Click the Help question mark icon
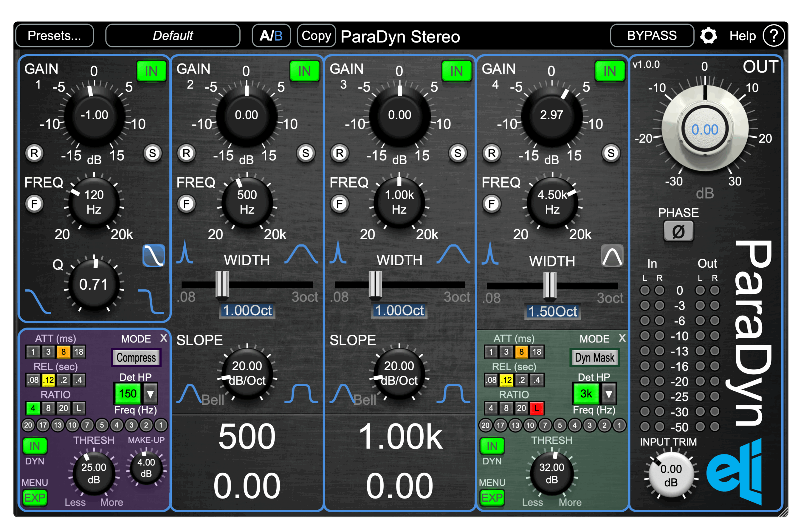The width and height of the screenshot is (801, 532). click(x=773, y=36)
